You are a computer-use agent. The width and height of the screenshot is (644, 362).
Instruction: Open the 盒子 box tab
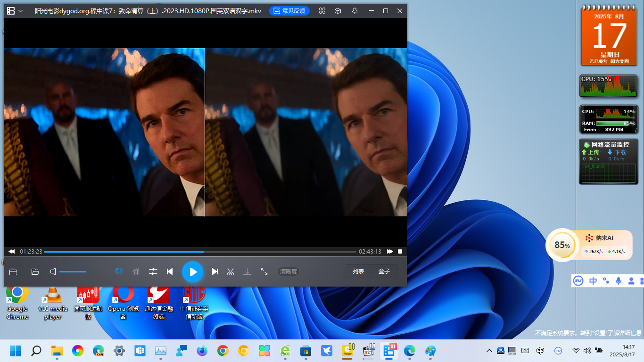click(x=384, y=271)
